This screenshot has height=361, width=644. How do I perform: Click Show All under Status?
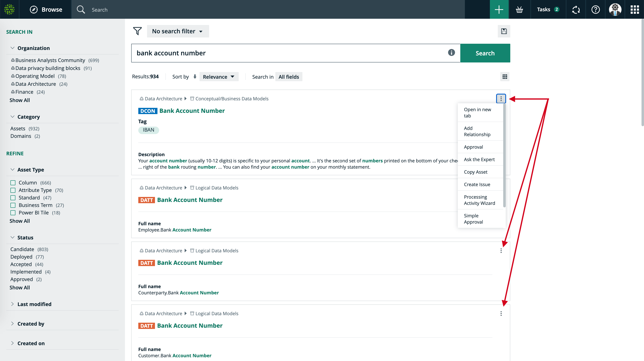click(20, 287)
